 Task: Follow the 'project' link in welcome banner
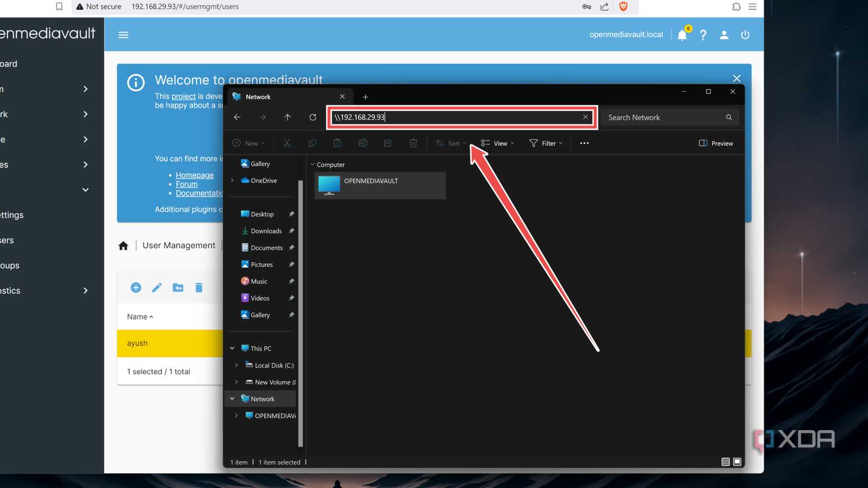tap(184, 96)
